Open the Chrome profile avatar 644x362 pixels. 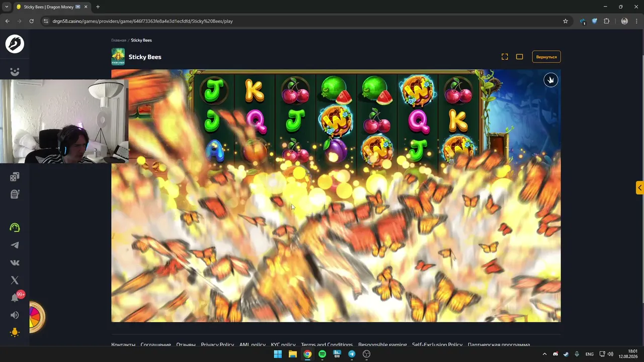[x=624, y=21]
